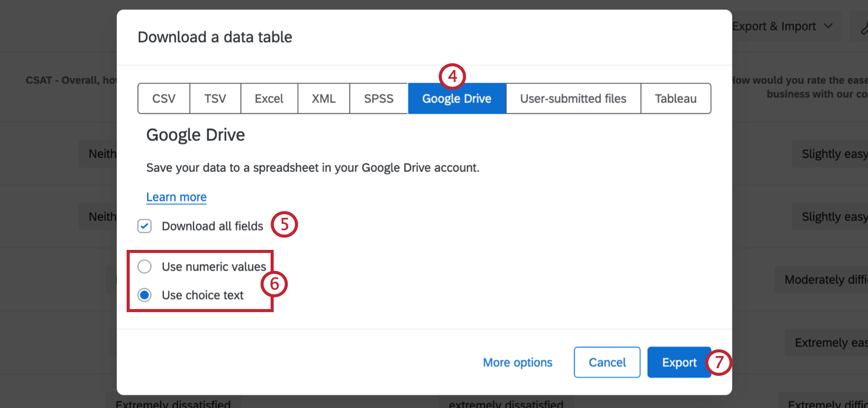Click the Google Drive tab

pos(456,98)
